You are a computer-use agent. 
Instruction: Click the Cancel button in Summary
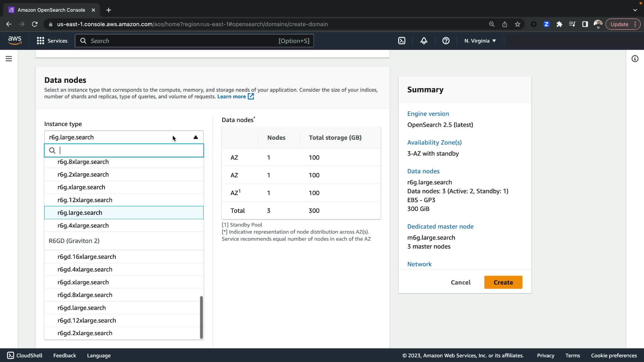click(x=460, y=282)
